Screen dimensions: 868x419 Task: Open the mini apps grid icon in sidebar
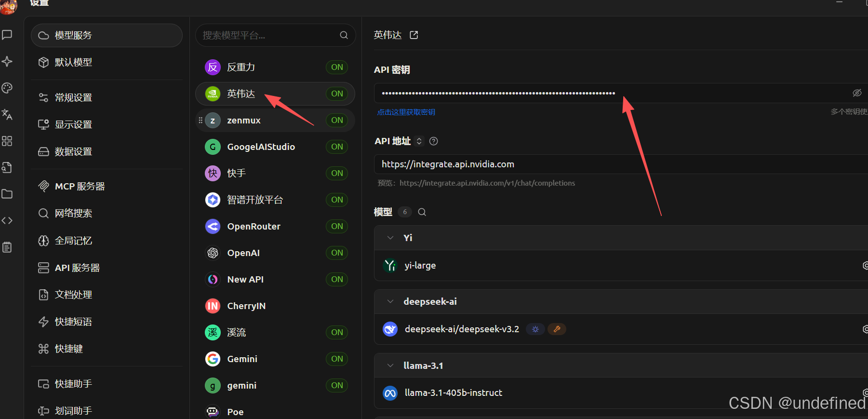pyautogui.click(x=7, y=141)
